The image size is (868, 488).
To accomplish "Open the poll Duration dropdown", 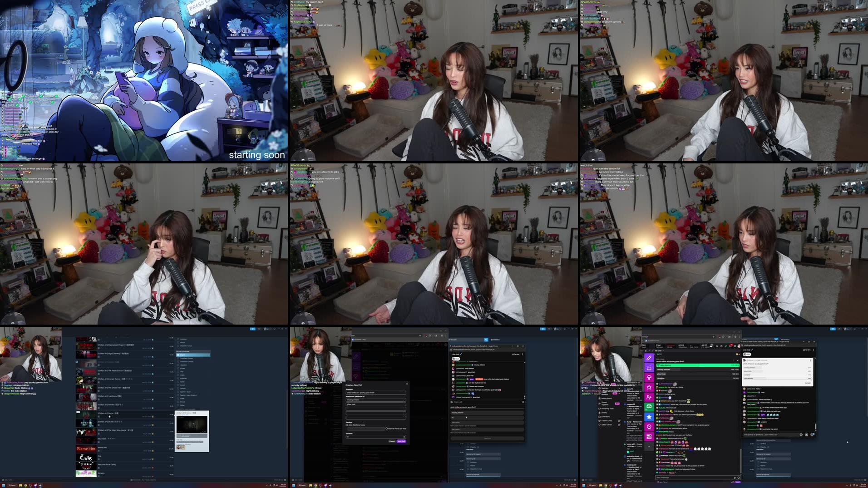I will pyautogui.click(x=376, y=437).
